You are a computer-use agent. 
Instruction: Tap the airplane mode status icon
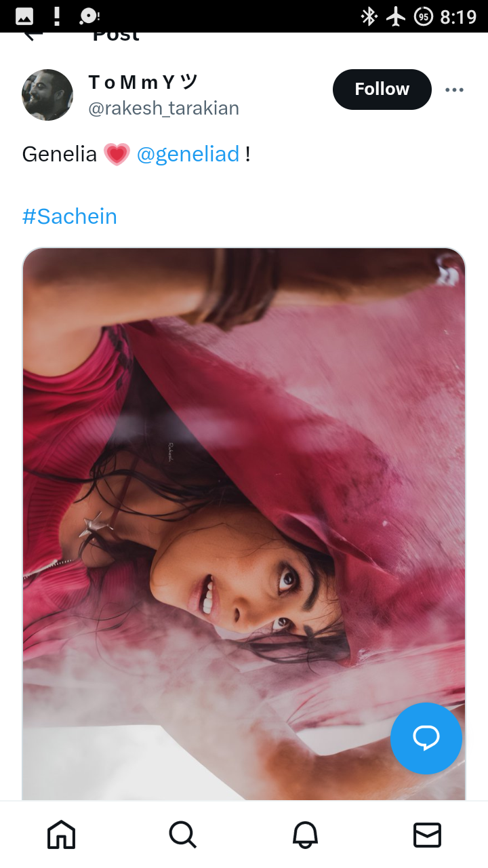396,16
